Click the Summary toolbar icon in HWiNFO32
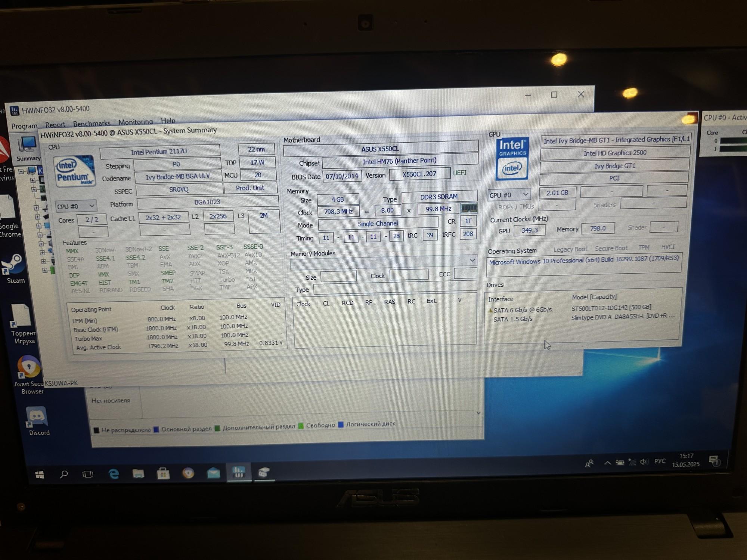747x560 pixels. click(28, 149)
